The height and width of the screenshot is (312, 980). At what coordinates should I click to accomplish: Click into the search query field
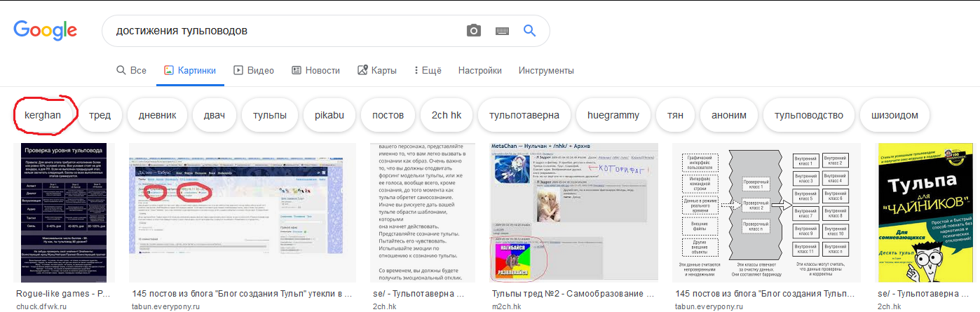click(280, 31)
